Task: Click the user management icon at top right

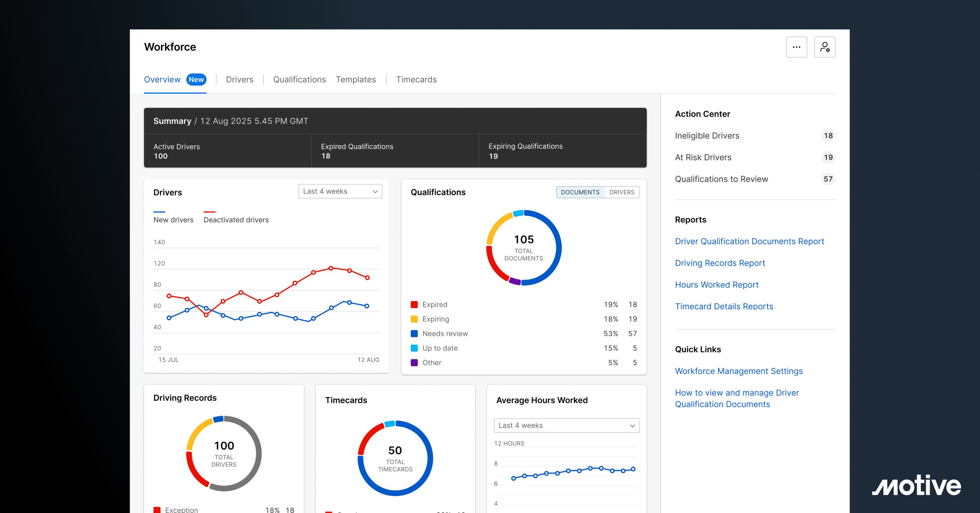Action: (x=825, y=47)
